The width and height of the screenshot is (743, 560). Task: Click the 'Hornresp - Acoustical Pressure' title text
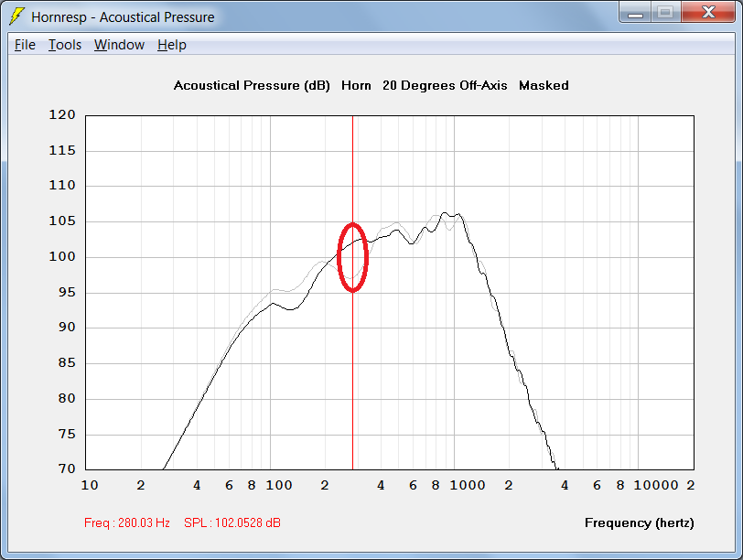click(123, 17)
